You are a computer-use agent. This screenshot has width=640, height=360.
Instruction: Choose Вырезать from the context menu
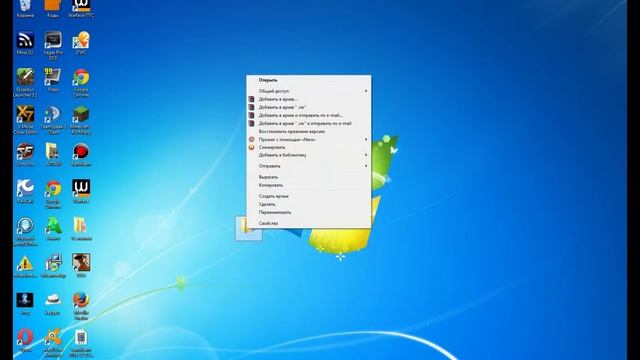[309, 177]
